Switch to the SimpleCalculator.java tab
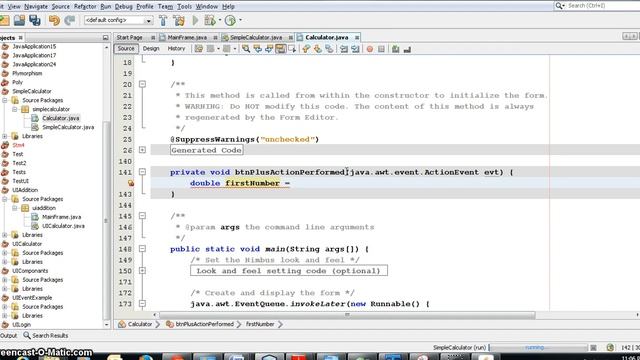Viewport: 640px width, 360px height. click(x=256, y=37)
